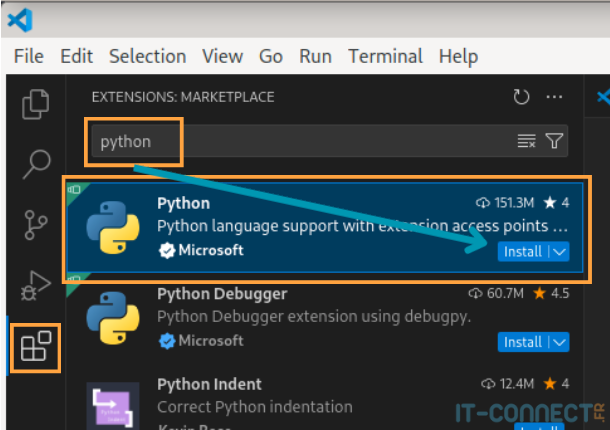Open the Explorer view in activity bar
Viewport: 610px width, 430px height.
(36, 103)
